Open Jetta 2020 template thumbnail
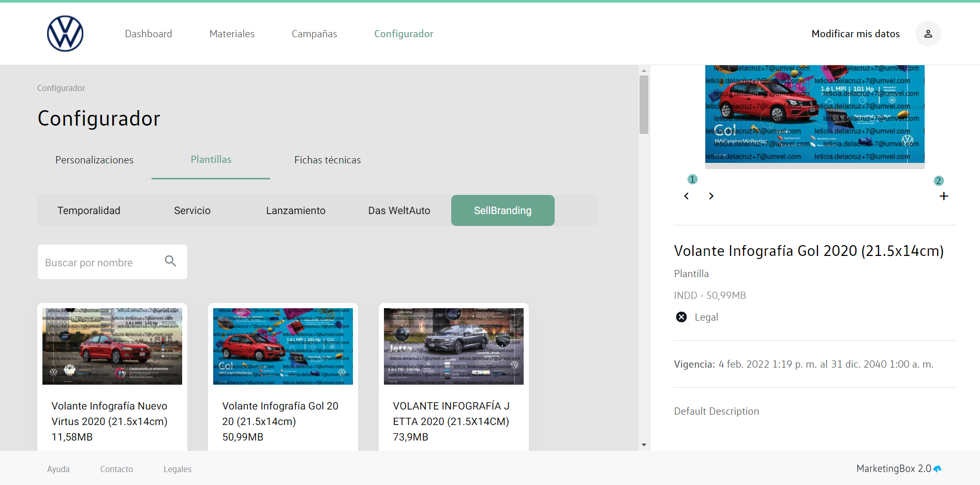The image size is (980, 485). click(x=454, y=346)
